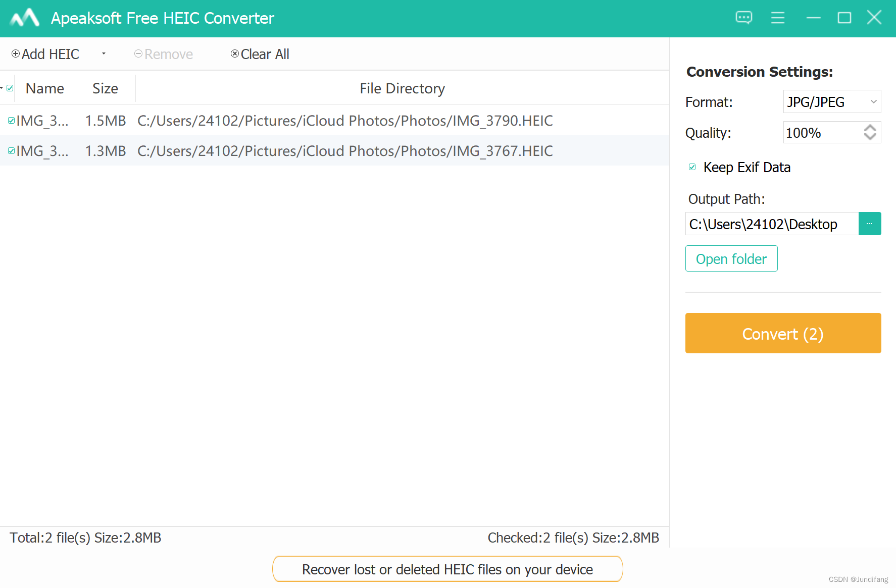Click the Remove button
Viewport: 896px width, 588px height.
[164, 54]
